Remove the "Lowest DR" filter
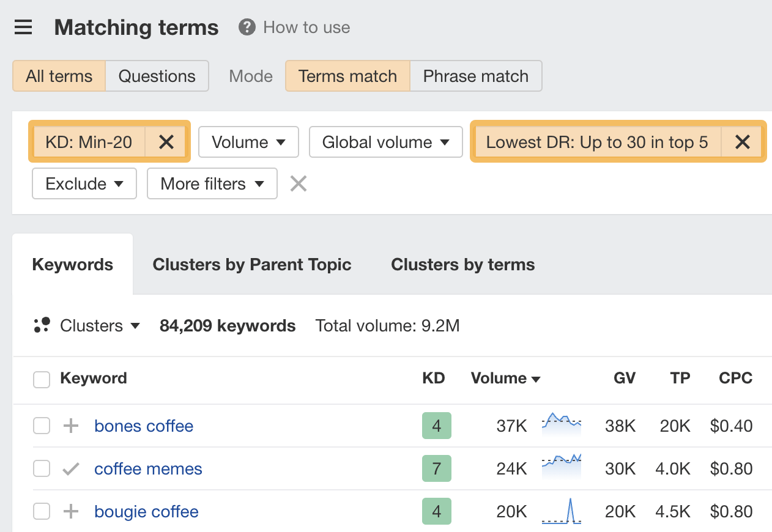Viewport: 772px width, 532px height. [x=742, y=142]
